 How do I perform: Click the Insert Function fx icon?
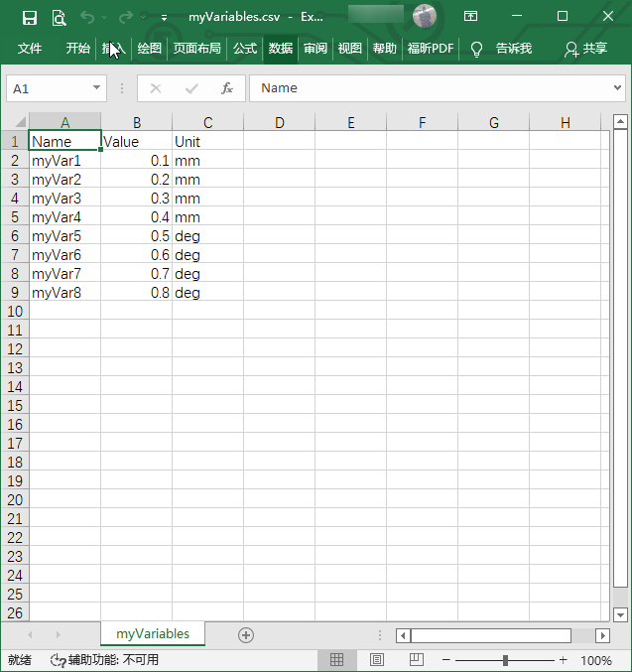[227, 88]
